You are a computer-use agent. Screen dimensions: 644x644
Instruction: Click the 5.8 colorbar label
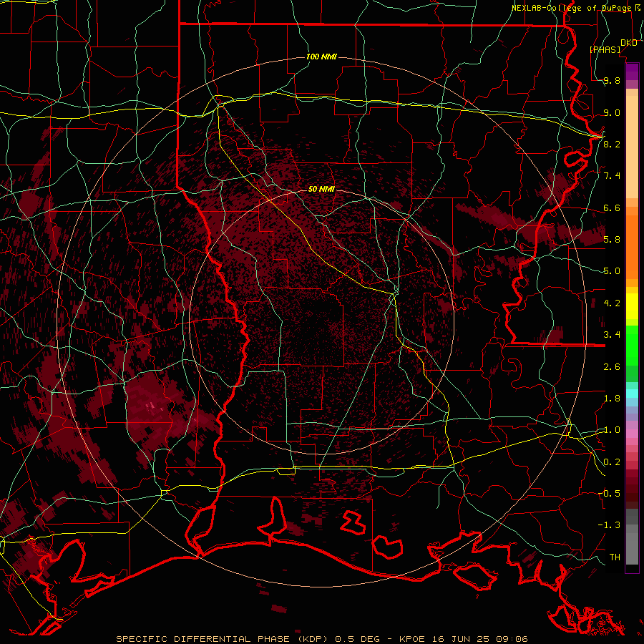612,240
